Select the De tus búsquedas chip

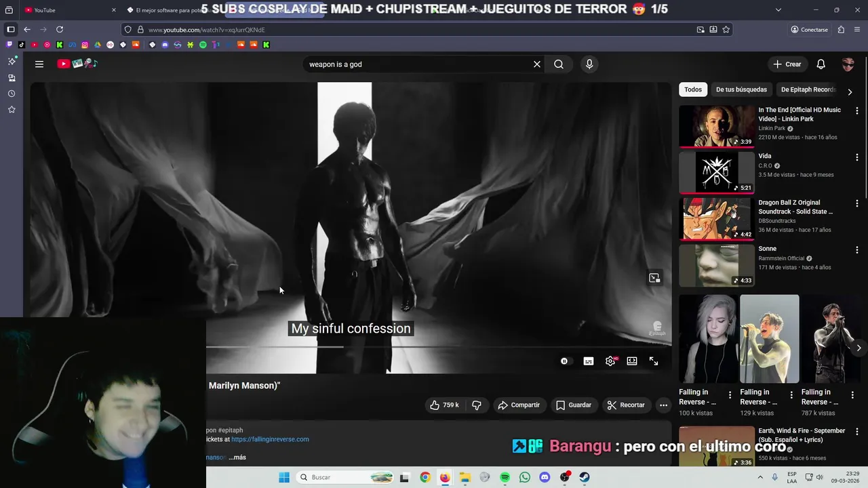tap(741, 89)
